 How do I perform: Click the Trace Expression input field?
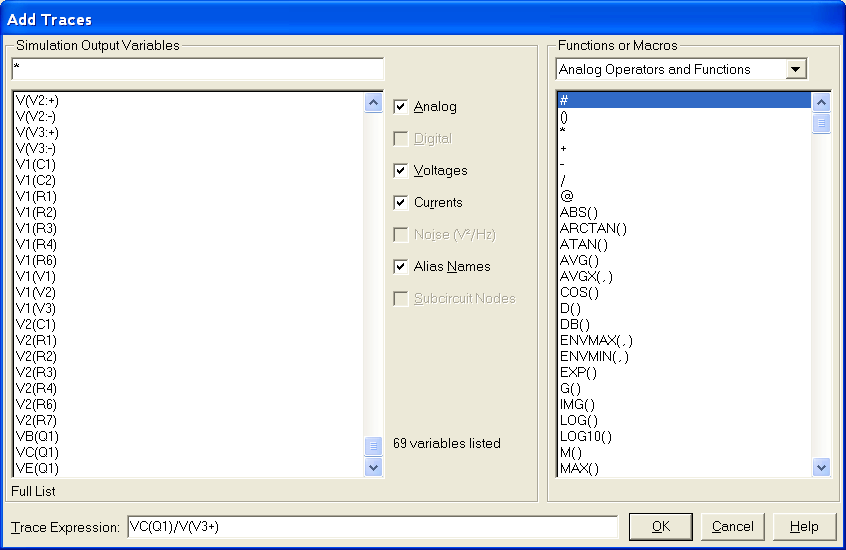[371, 527]
